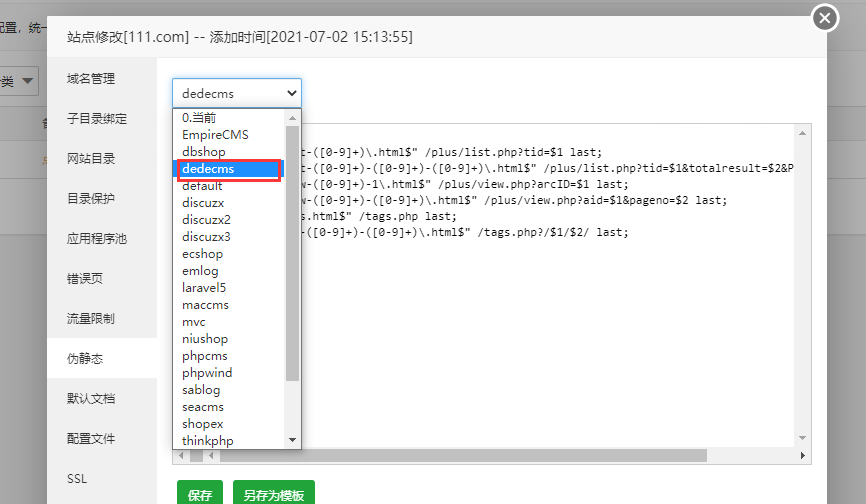The image size is (866, 504).
Task: Open 配置文件 tab
Action: click(x=102, y=438)
